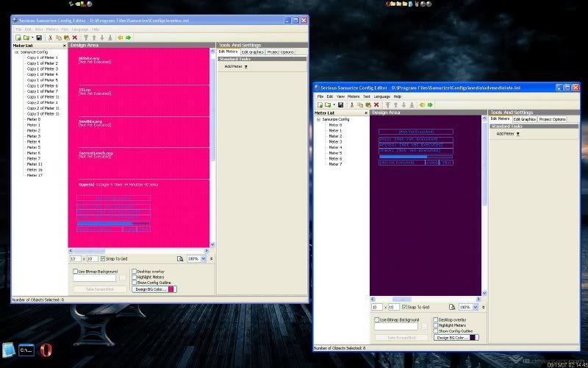Viewport: 588px width, 368px height.
Task: Select Meter 7 in right window tree
Action: click(335, 164)
